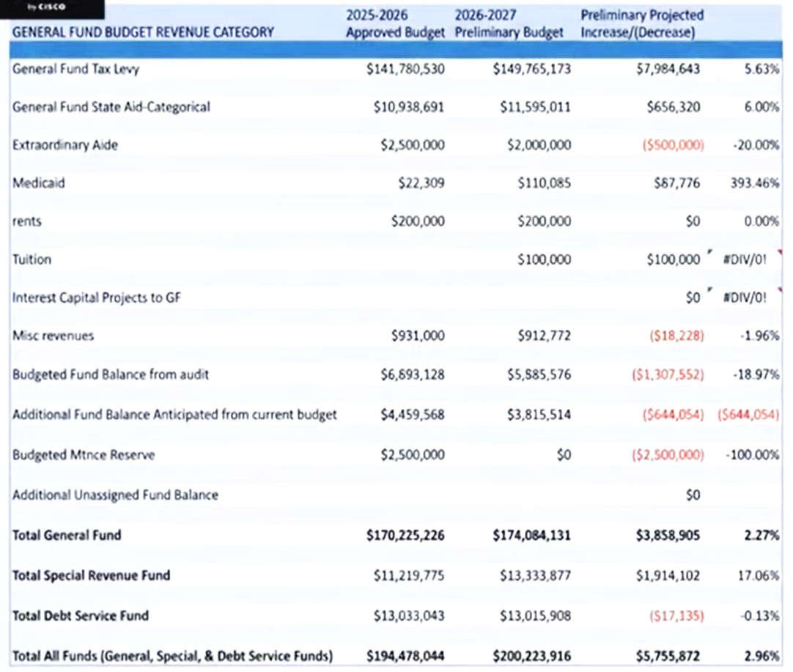Select the 2026-2027 Preliminary Budget column header

pyautogui.click(x=509, y=24)
